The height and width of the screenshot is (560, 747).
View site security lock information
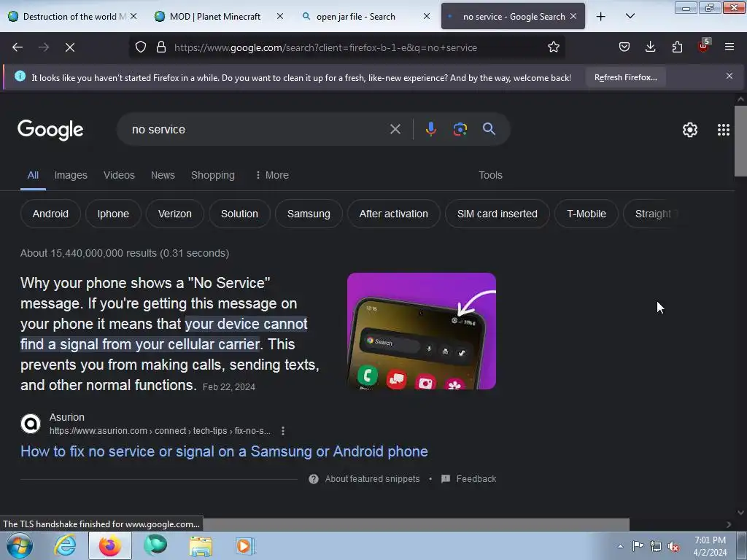(161, 47)
